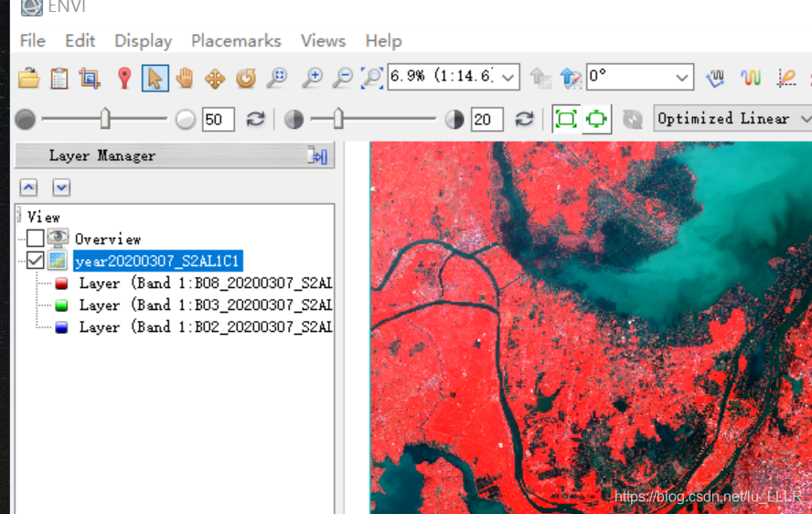Adjust the contrast slider handle
The height and width of the screenshot is (514, 812).
pos(338,119)
